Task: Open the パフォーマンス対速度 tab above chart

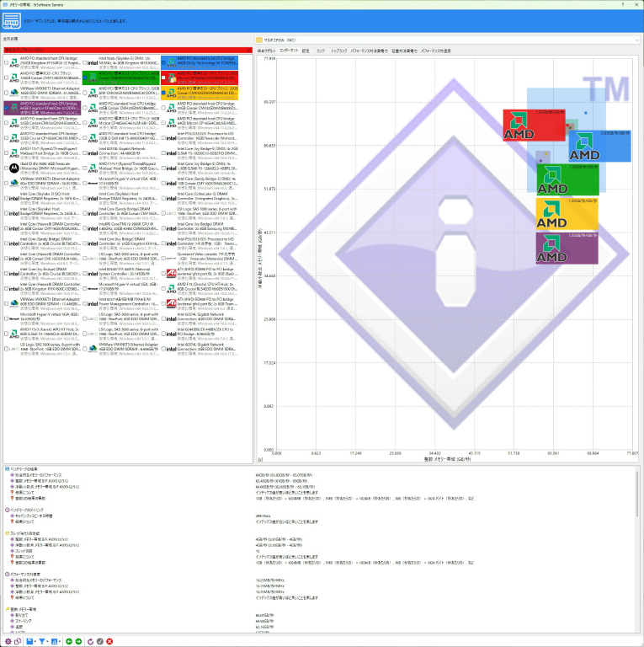Action: coord(435,51)
